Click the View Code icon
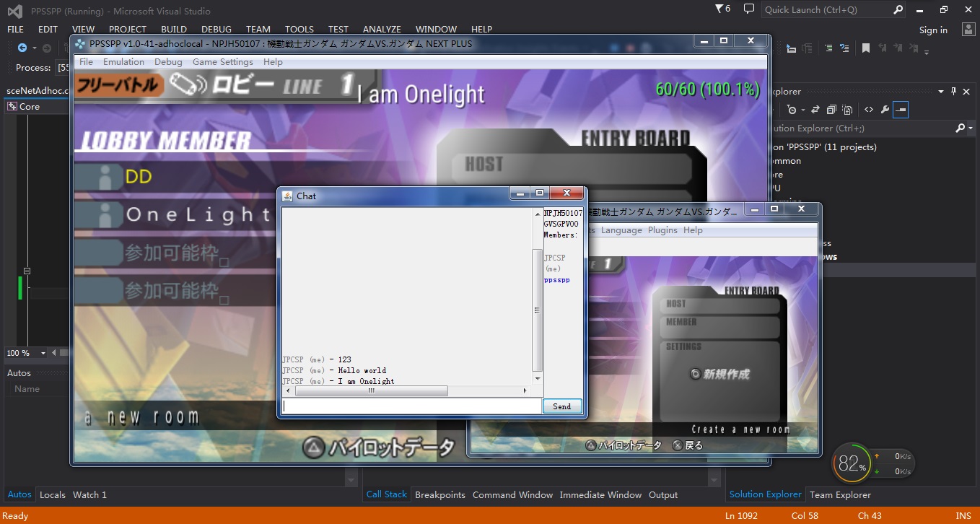The image size is (980, 524). [868, 110]
